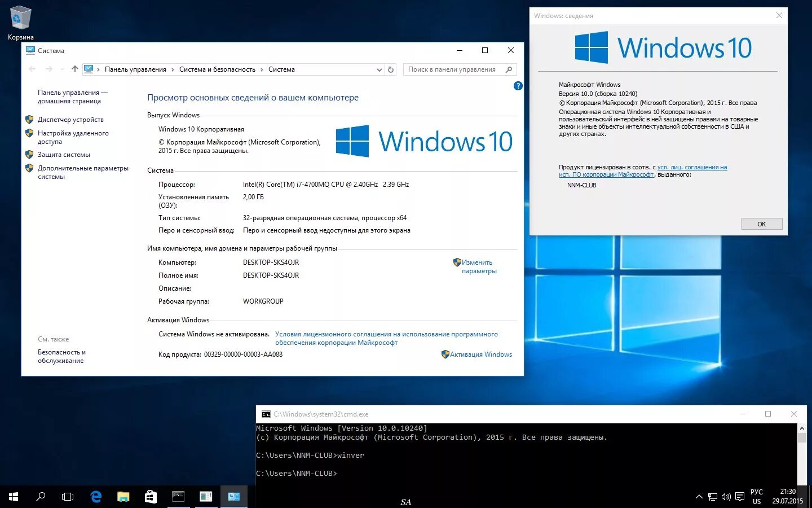Click System window title bar icon
Image resolution: width=812 pixels, height=508 pixels.
click(30, 50)
